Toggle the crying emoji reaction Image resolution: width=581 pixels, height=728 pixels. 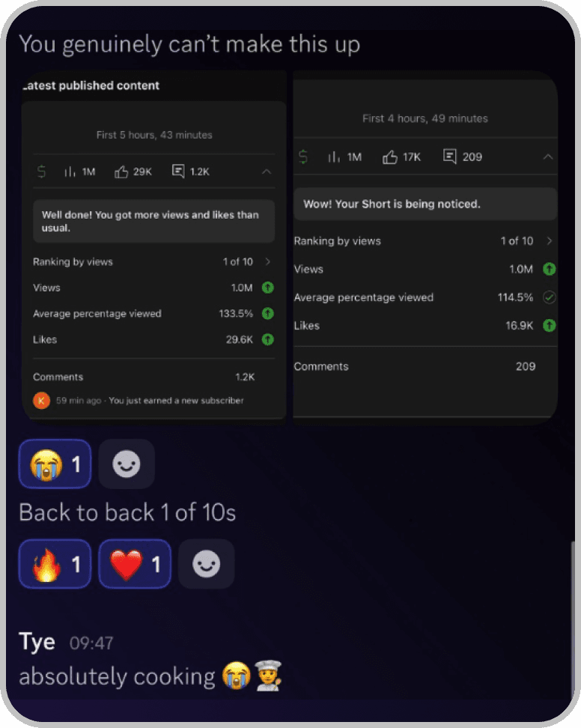(x=55, y=464)
